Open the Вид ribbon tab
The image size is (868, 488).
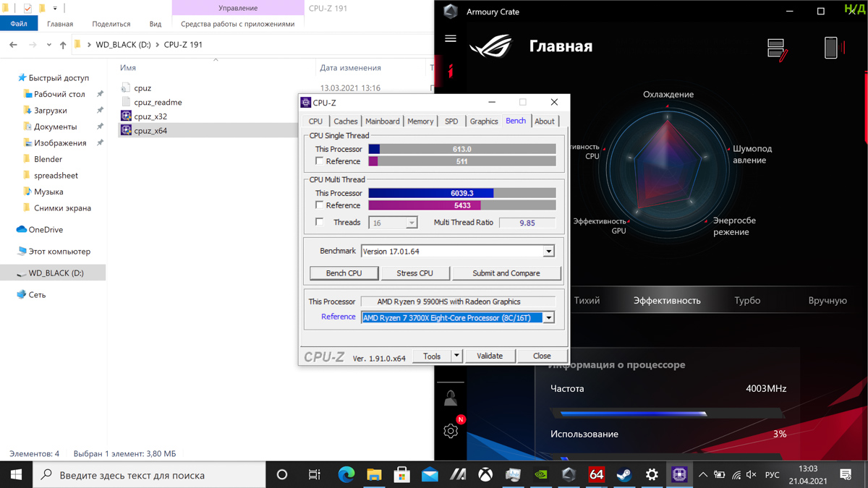(156, 24)
